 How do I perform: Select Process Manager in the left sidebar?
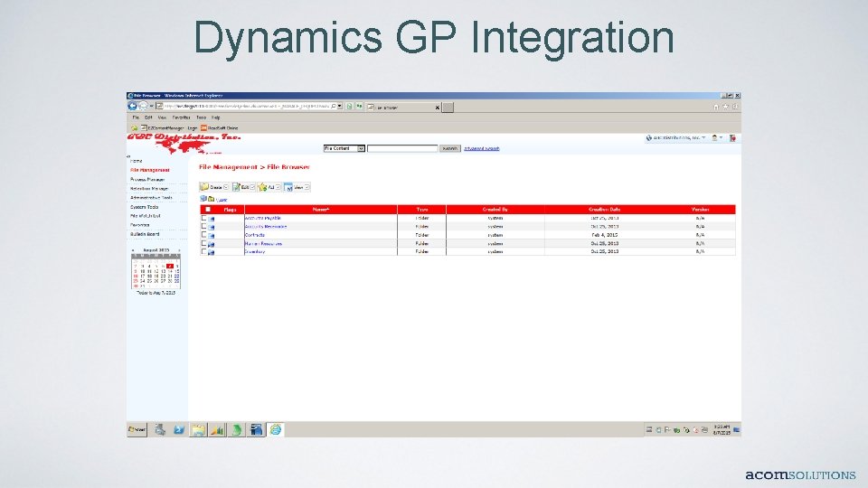pos(147,179)
